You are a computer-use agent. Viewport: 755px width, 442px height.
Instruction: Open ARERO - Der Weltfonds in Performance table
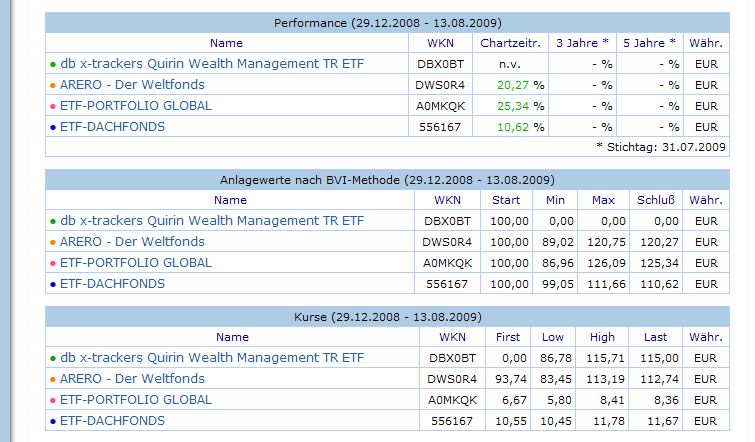pos(132,85)
